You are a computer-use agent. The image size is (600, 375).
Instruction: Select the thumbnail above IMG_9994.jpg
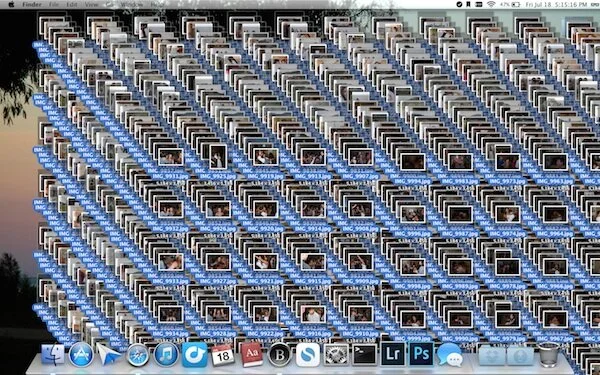(x=413, y=161)
